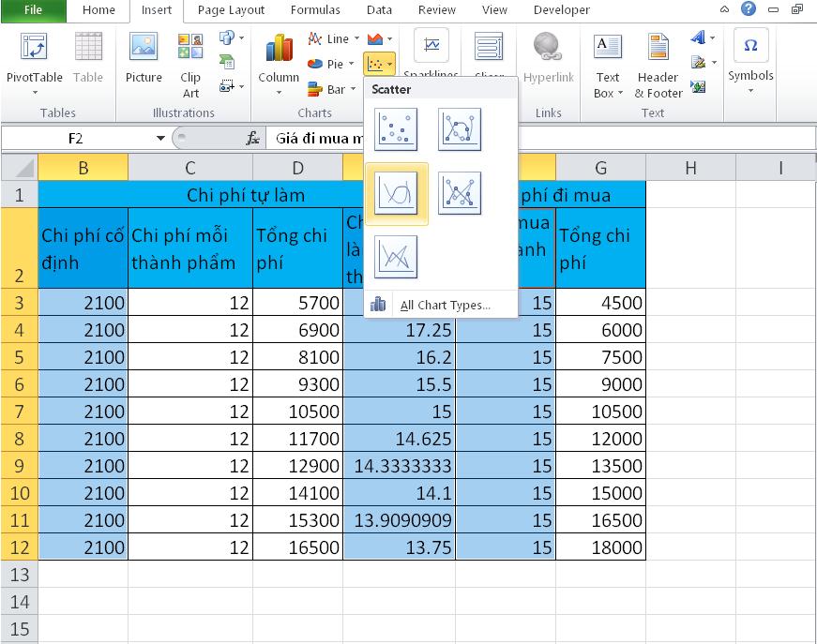The width and height of the screenshot is (817, 644).
Task: Select cell with value 14.3333333
Action: (400, 466)
